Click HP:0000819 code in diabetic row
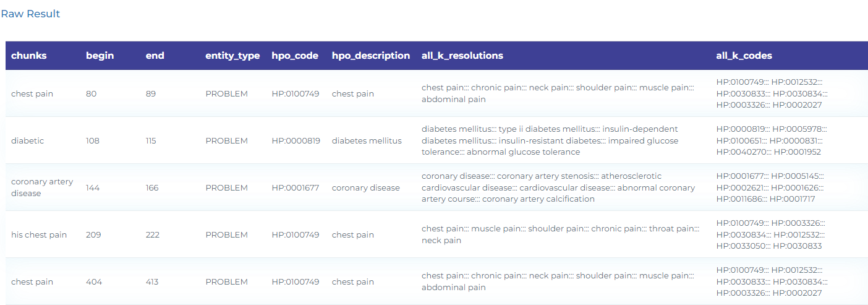Viewport: 868px width, 305px height. [296, 141]
